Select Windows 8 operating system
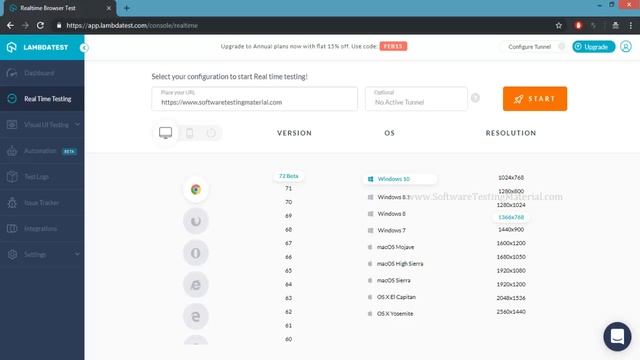 pyautogui.click(x=387, y=214)
